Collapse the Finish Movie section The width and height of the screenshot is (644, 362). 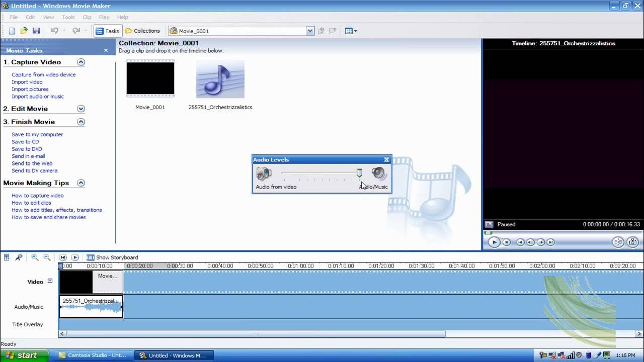coord(80,122)
